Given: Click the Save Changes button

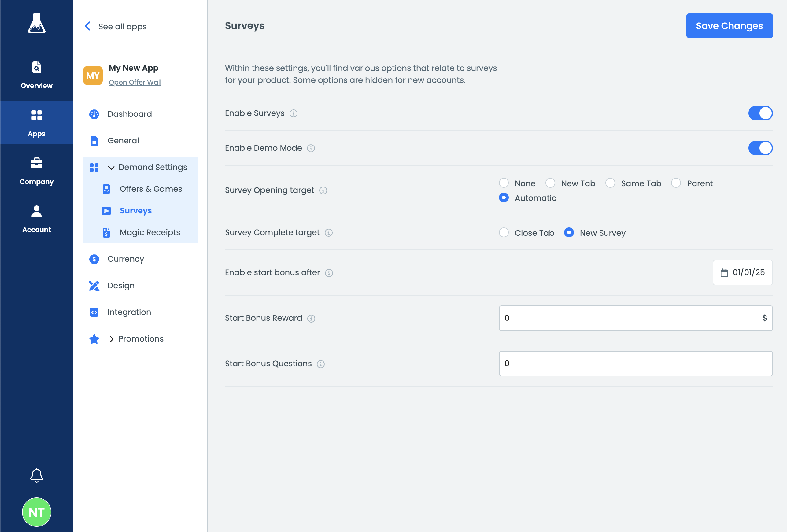Looking at the screenshot, I should 729,26.
